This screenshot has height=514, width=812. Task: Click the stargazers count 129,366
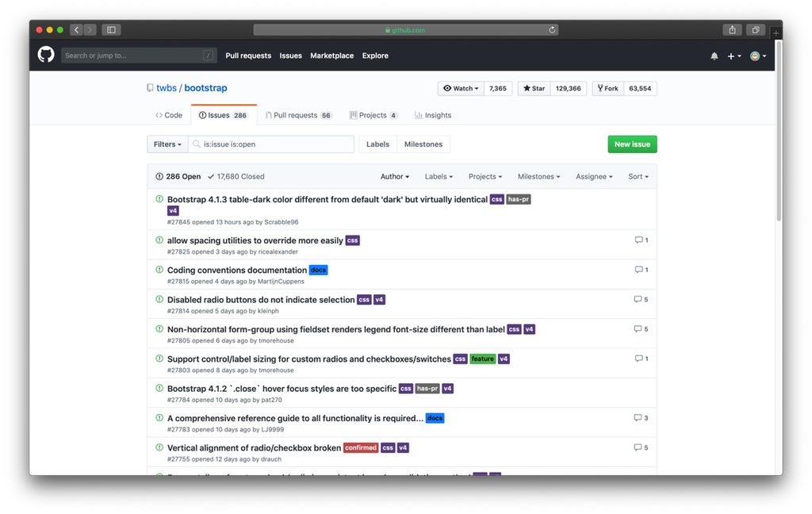pos(568,88)
